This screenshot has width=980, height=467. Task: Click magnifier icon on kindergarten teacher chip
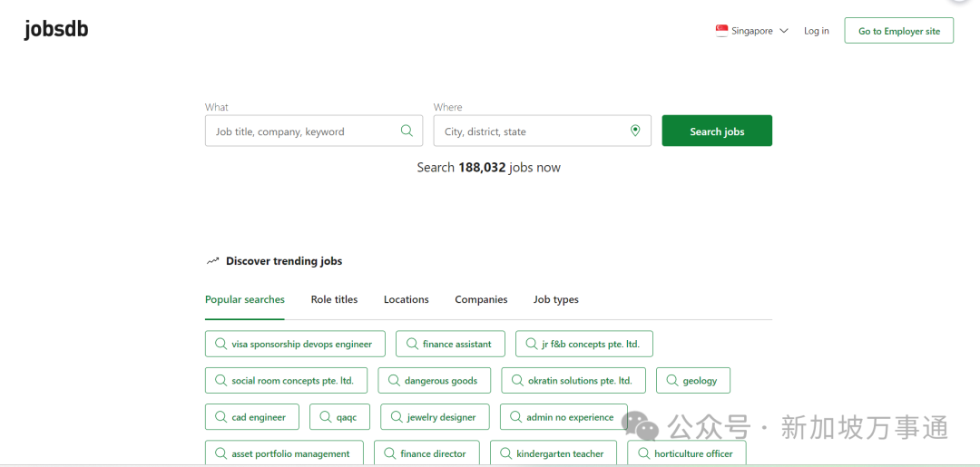pyautogui.click(x=505, y=453)
